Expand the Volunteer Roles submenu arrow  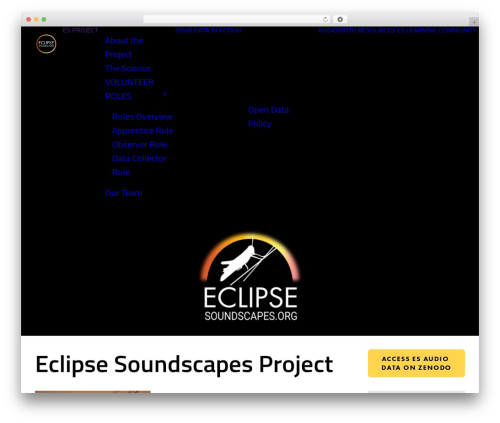click(164, 95)
